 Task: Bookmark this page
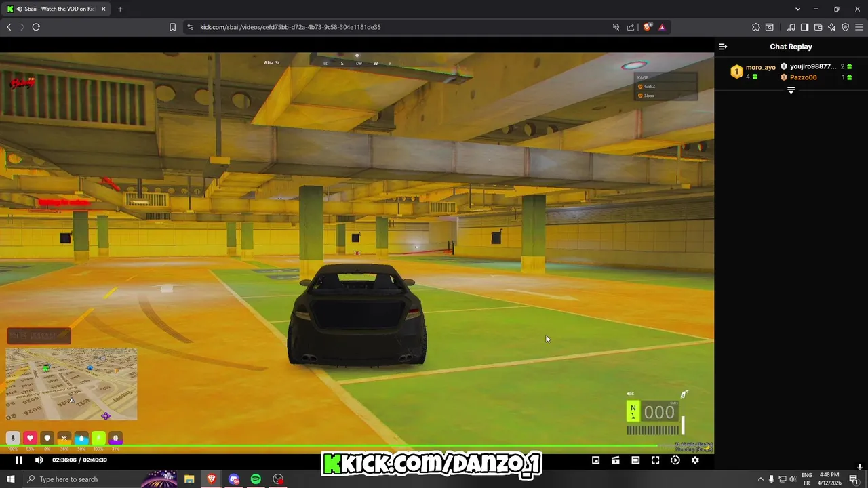(172, 27)
